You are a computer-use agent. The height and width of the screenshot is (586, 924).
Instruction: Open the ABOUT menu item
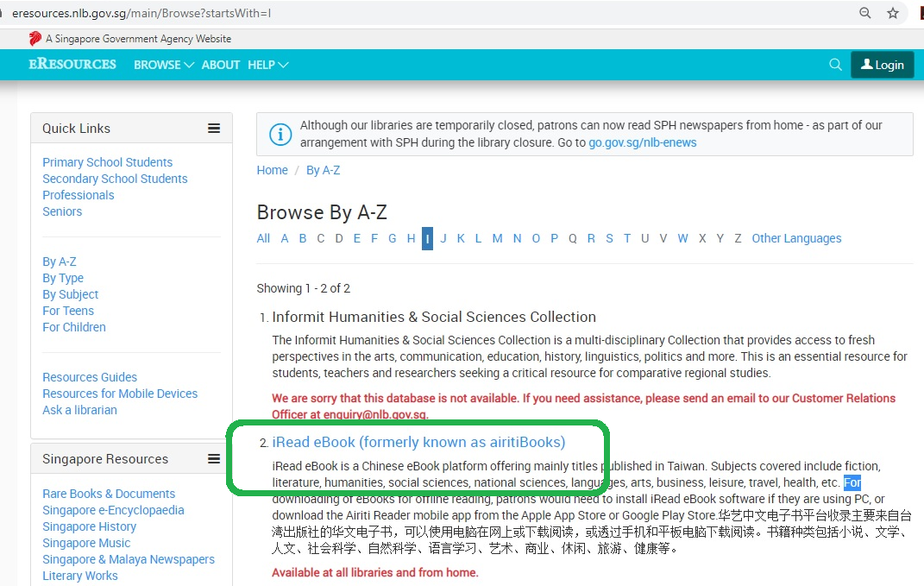click(220, 65)
